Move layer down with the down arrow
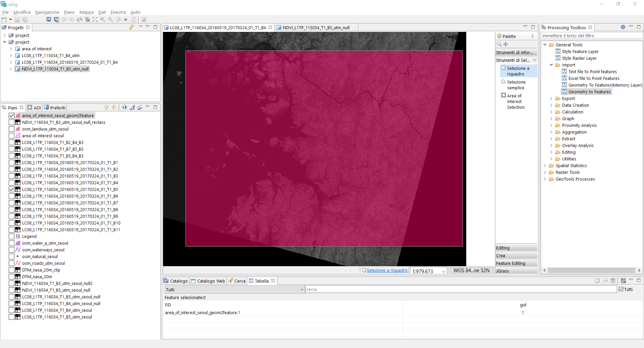 pos(114,108)
